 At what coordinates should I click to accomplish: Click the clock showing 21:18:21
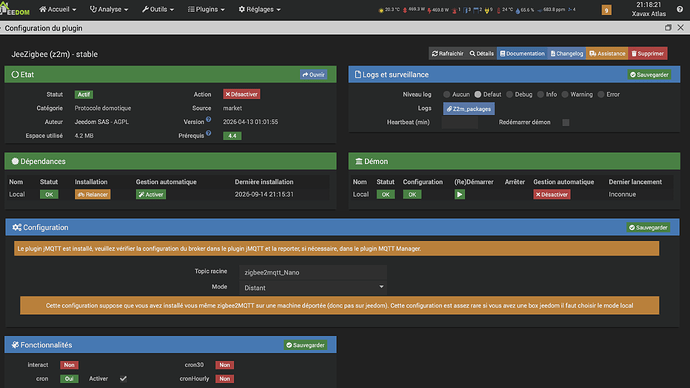pyautogui.click(x=649, y=5)
